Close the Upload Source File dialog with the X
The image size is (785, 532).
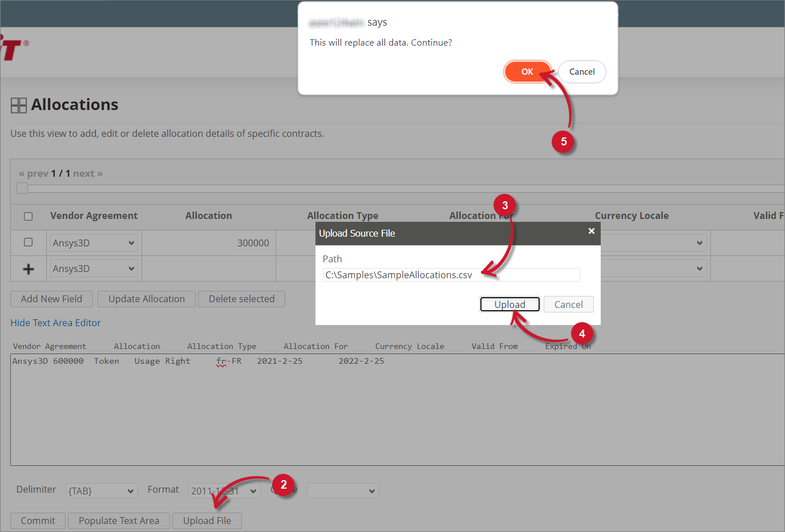pos(591,232)
